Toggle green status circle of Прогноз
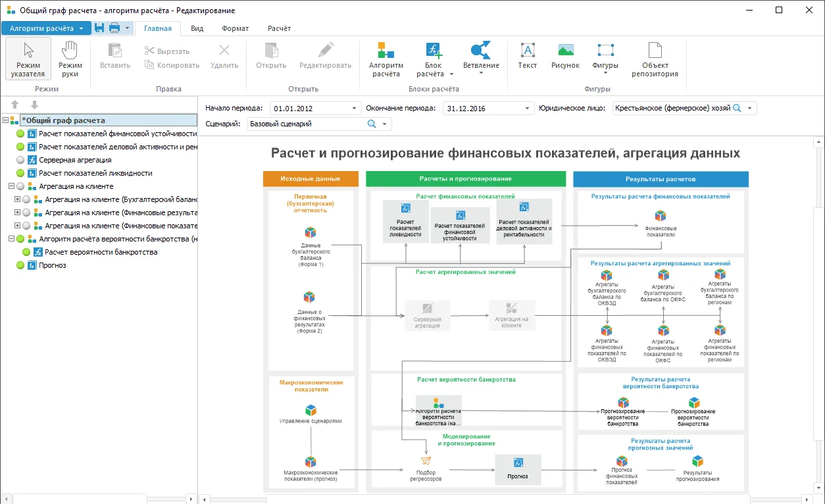The height and width of the screenshot is (504, 825). tap(20, 265)
